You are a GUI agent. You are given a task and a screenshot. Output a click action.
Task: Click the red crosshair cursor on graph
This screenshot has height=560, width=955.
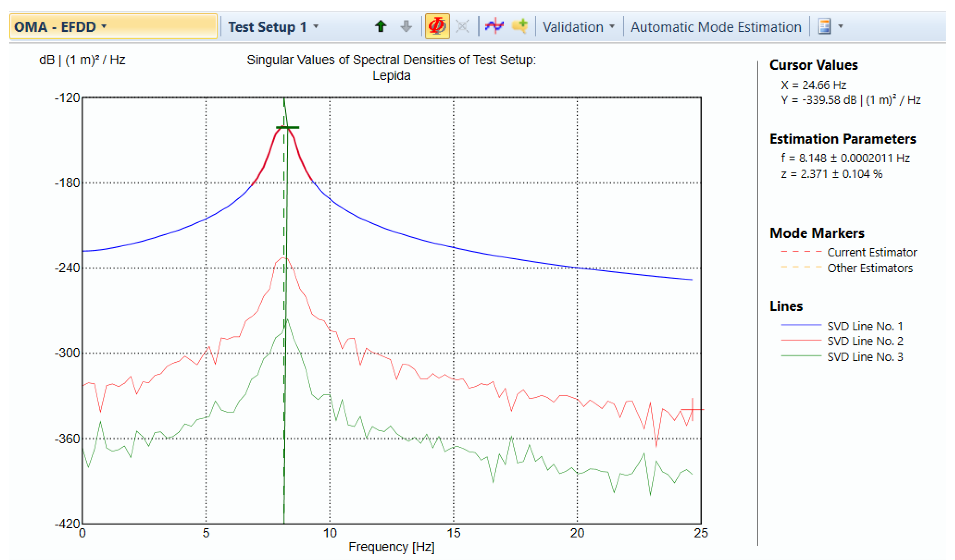692,409
